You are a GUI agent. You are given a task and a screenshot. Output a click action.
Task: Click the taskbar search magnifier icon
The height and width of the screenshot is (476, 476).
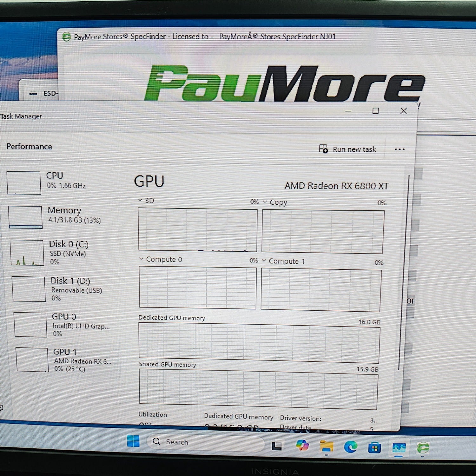[x=156, y=441]
